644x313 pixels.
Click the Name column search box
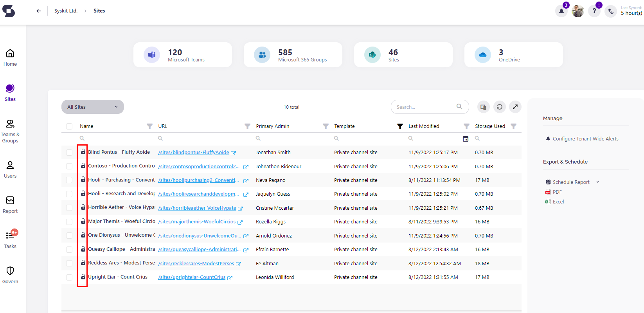(116, 139)
